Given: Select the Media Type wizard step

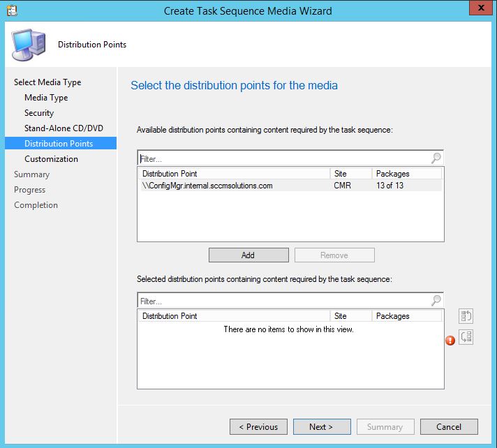Looking at the screenshot, I should (x=46, y=98).
